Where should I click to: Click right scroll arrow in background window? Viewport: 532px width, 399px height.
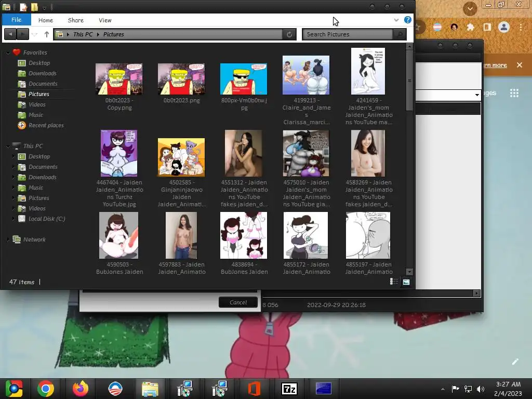(x=477, y=293)
